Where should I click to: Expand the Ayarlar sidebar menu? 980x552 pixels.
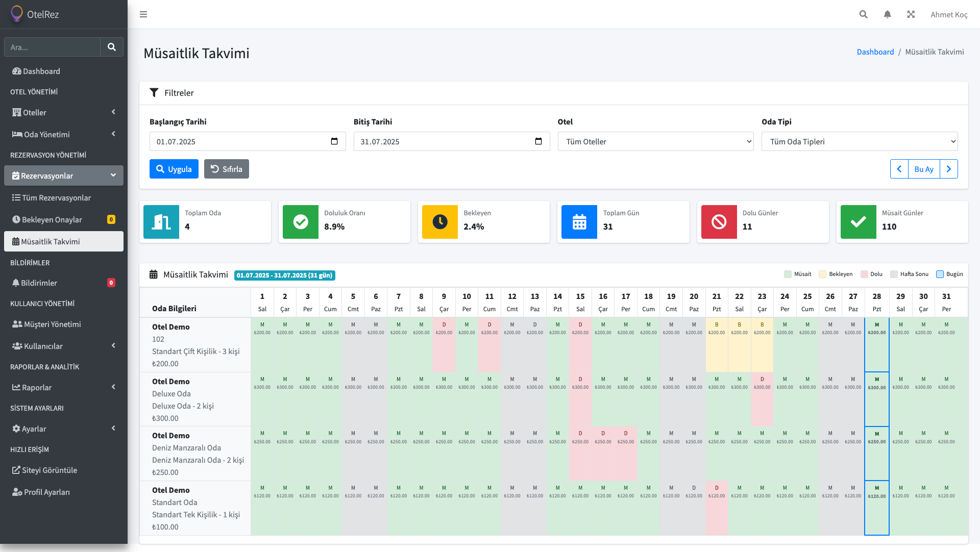(64, 429)
